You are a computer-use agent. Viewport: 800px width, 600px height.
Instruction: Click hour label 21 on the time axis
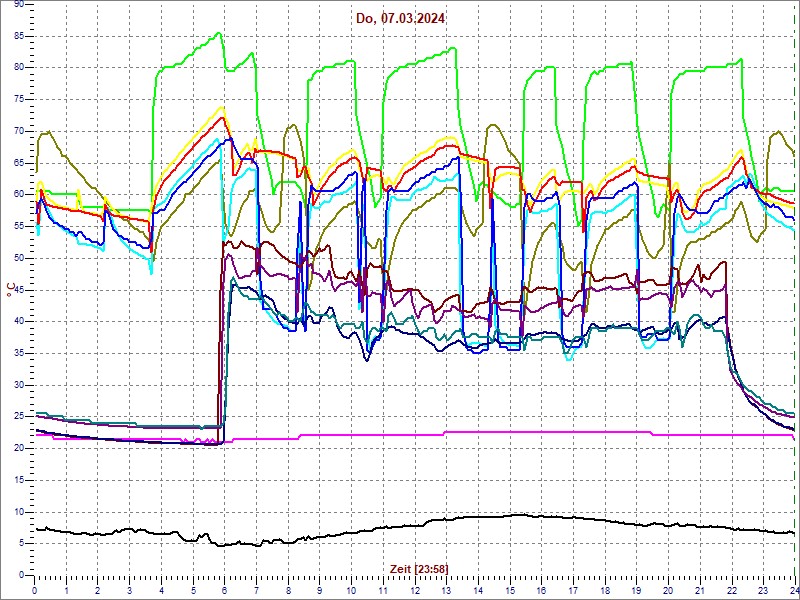click(x=701, y=590)
